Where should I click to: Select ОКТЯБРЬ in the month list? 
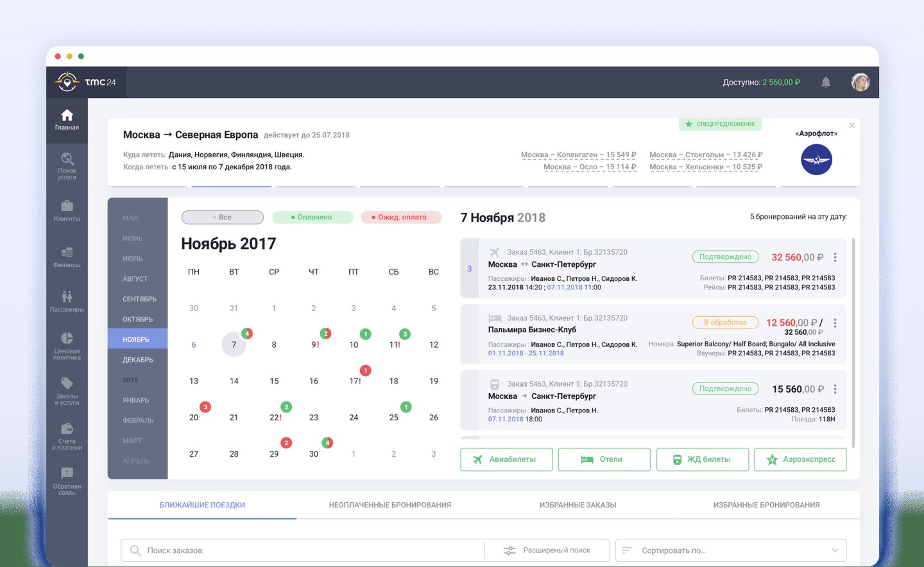(x=137, y=319)
